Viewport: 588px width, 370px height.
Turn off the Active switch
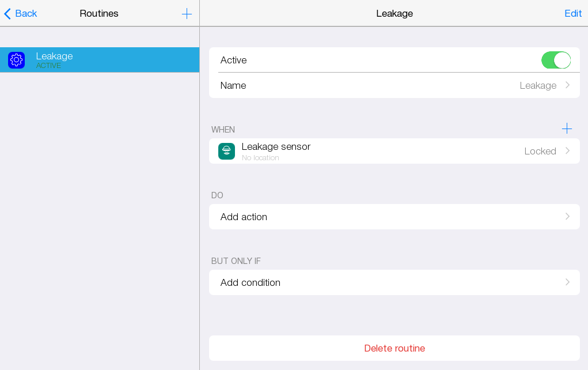(x=555, y=60)
